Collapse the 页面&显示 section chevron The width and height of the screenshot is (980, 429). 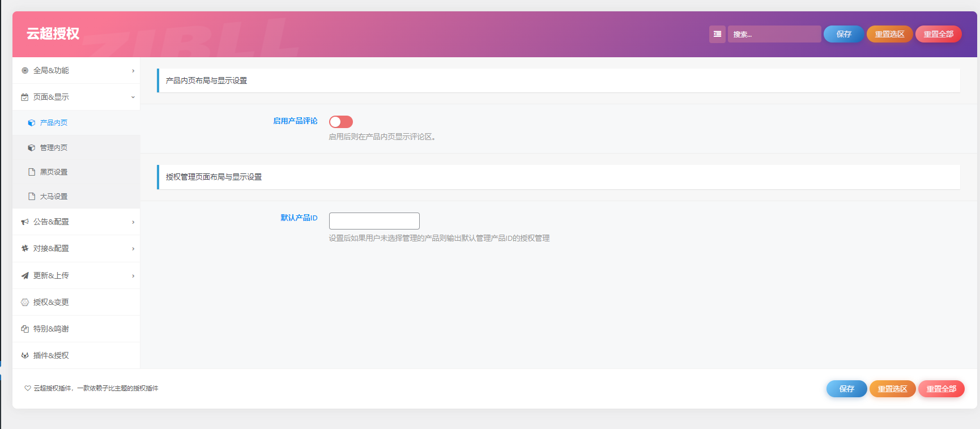coord(133,97)
